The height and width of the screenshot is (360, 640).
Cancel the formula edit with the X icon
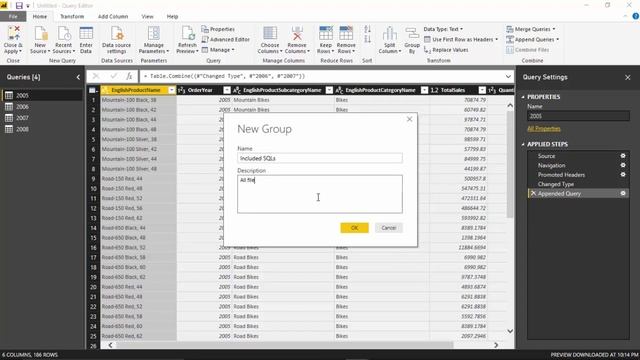click(96, 76)
